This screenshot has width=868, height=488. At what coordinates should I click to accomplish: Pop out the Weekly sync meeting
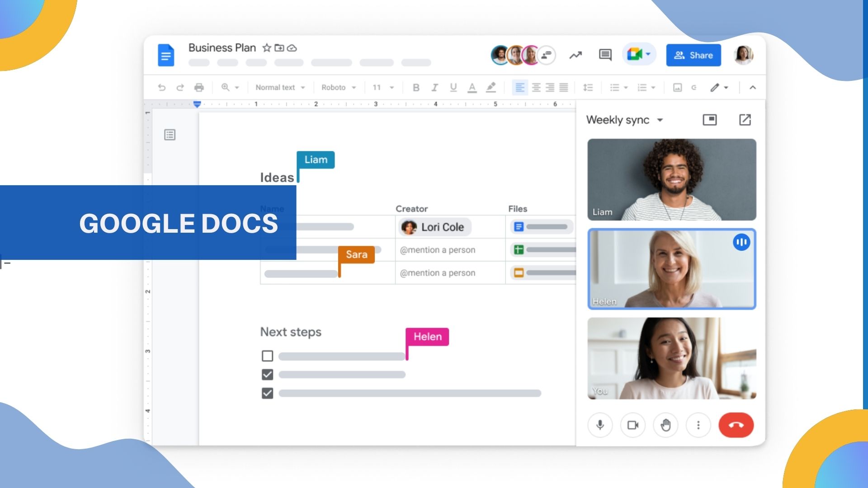(x=745, y=120)
